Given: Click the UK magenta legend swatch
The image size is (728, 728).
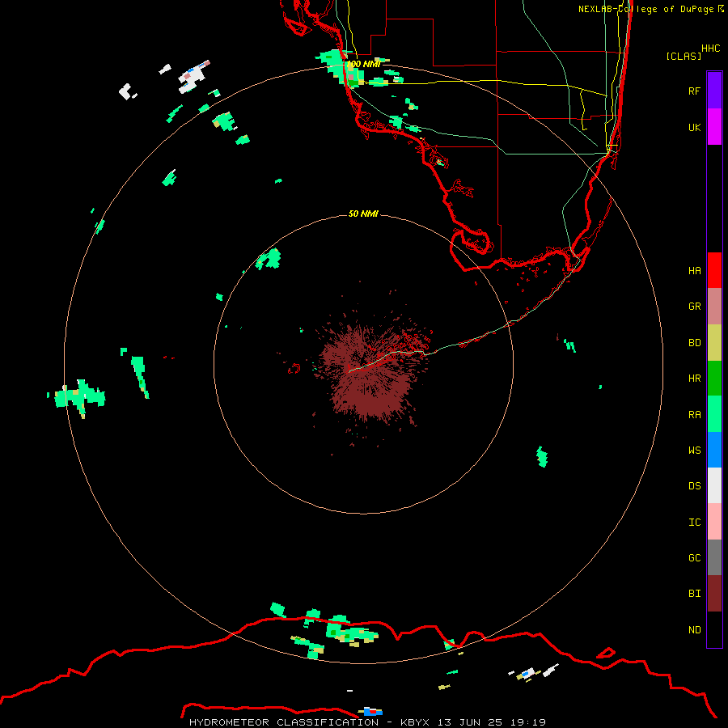Looking at the screenshot, I should click(714, 127).
